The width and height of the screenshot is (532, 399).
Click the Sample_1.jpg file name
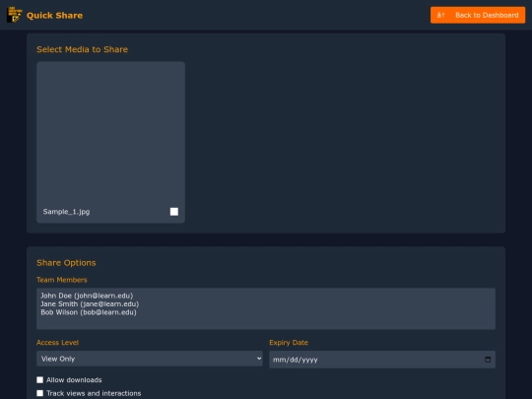[67, 212]
